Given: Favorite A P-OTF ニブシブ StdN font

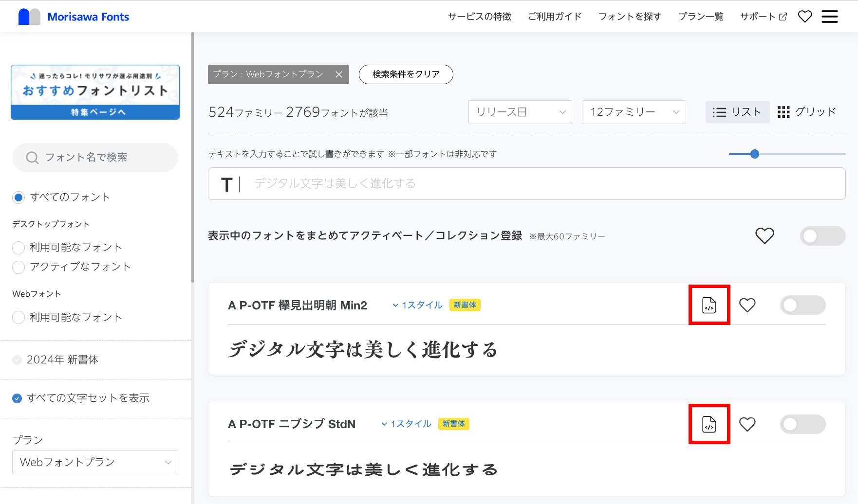Looking at the screenshot, I should 747,424.
